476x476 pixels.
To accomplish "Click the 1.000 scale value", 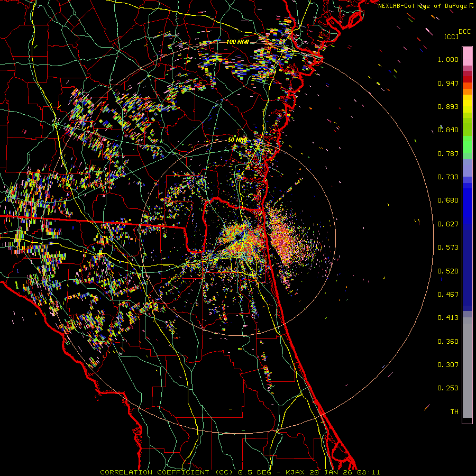I will (448, 59).
